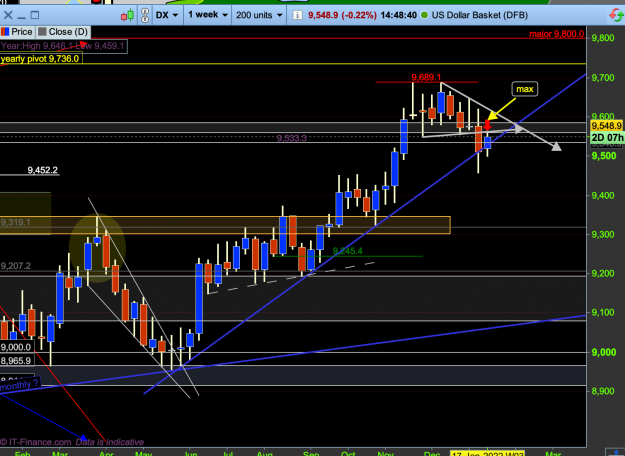Click the red-green refresh arrows icon
625x456 pixels.
click(x=616, y=15)
